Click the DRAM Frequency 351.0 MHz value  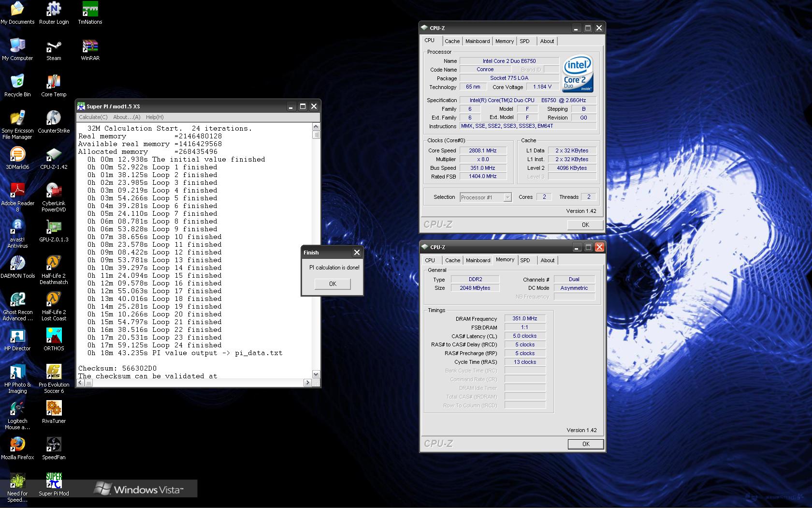(x=525, y=318)
